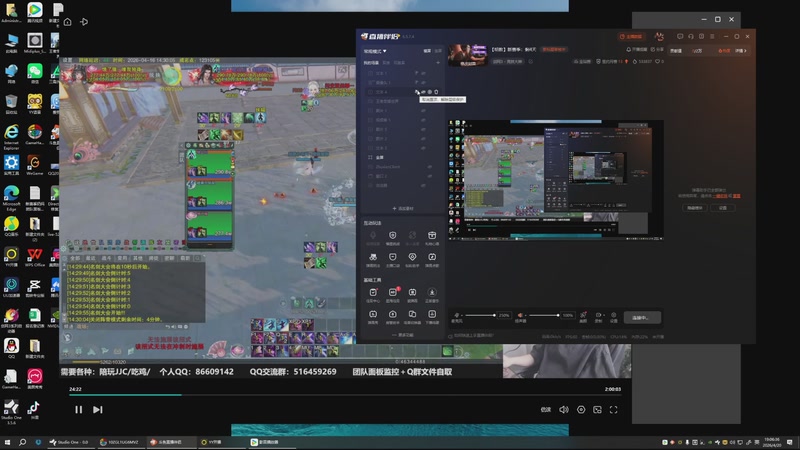The image size is (800, 450).
Task: Adjust the microphone volume slider
Action: [x=480, y=315]
